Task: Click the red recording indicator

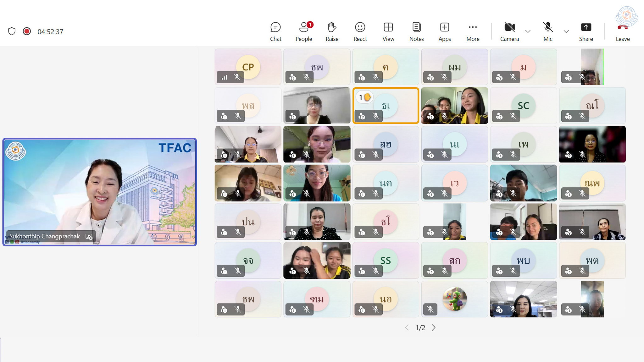Action: [x=27, y=31]
